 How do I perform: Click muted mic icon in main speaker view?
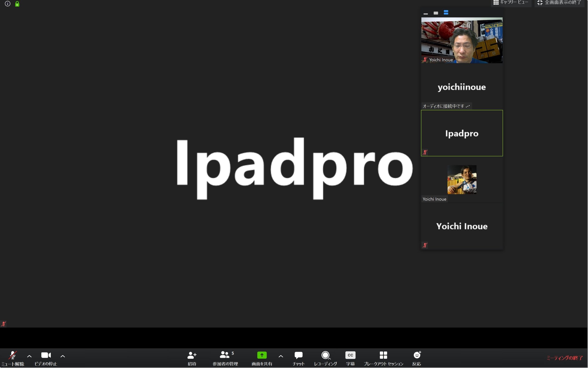click(x=4, y=324)
